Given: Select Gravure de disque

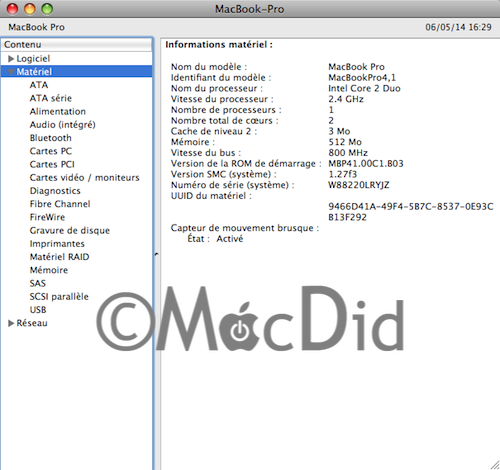Looking at the screenshot, I should [70, 231].
